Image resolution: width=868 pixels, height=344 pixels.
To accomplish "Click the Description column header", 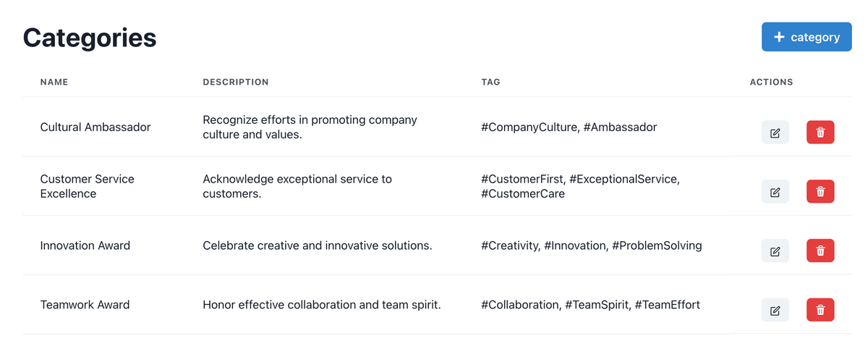I will point(236,82).
